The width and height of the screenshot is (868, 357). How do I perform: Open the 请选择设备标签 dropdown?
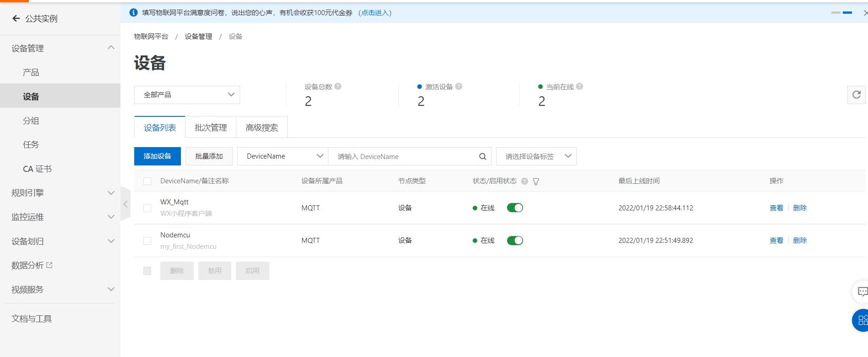pyautogui.click(x=536, y=156)
